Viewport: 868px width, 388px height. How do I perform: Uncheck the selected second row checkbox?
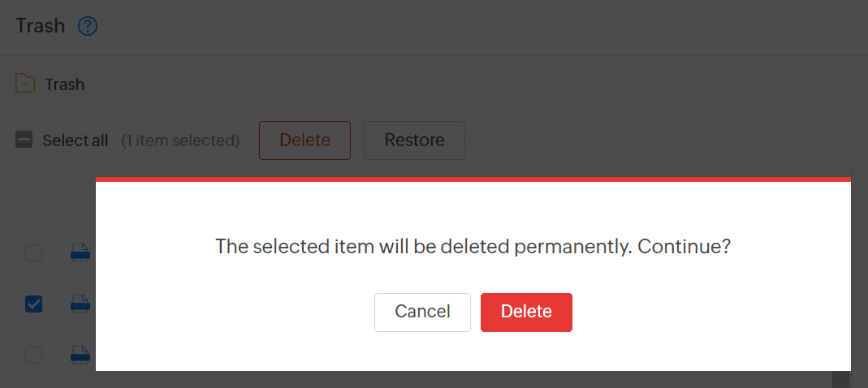[33, 304]
